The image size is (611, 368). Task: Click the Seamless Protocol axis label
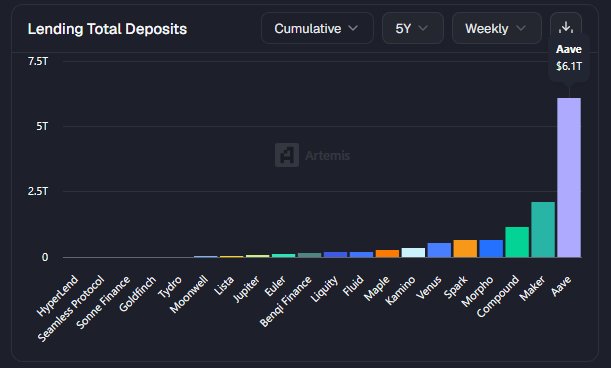[x=71, y=308]
